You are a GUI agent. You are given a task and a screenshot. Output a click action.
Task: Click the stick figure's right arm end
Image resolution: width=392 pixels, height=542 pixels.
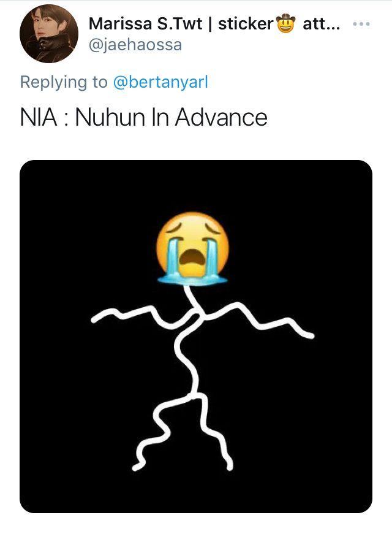point(309,335)
